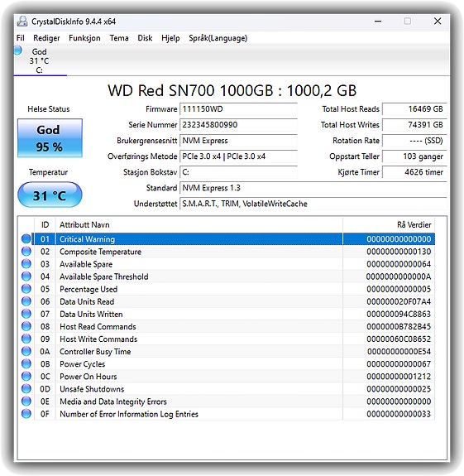The image size is (464, 476).
Task: Click the Overførings Metode field PCIe 3.0 x4
Action: click(238, 156)
